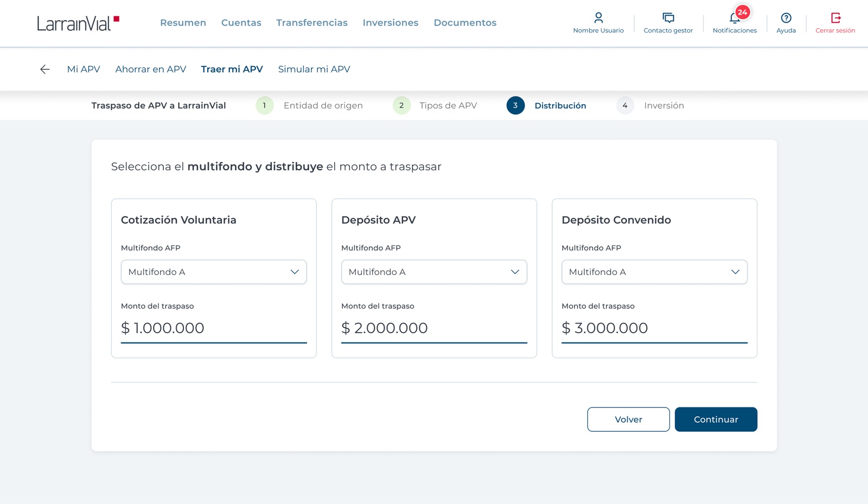Switch to the Simular mi APV tab
The width and height of the screenshot is (868, 504).
314,69
